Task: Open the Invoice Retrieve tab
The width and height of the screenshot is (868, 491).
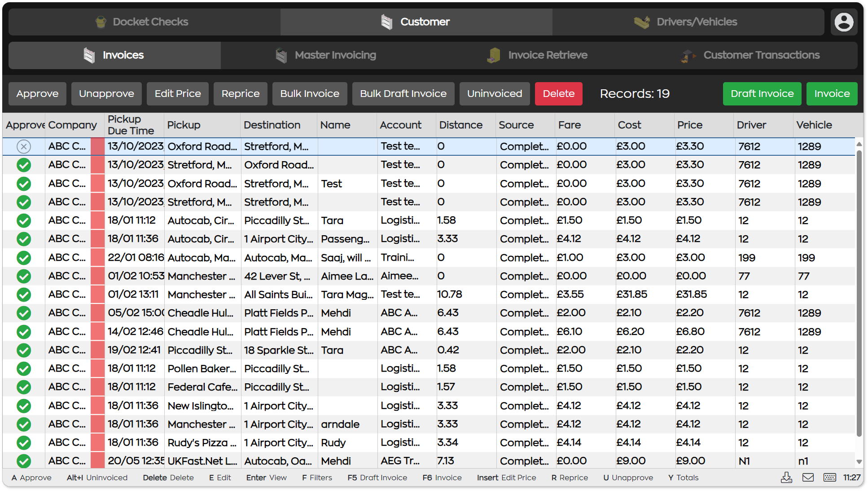Action: pyautogui.click(x=539, y=55)
